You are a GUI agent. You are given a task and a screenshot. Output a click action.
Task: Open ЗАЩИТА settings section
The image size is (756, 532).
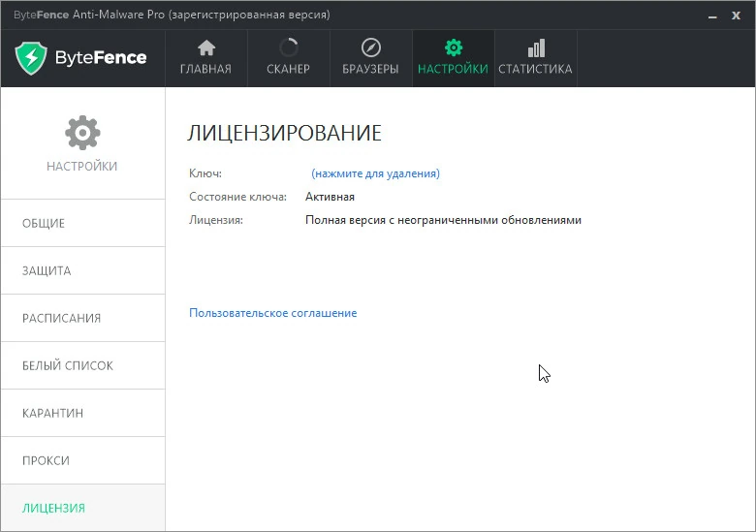click(x=83, y=270)
